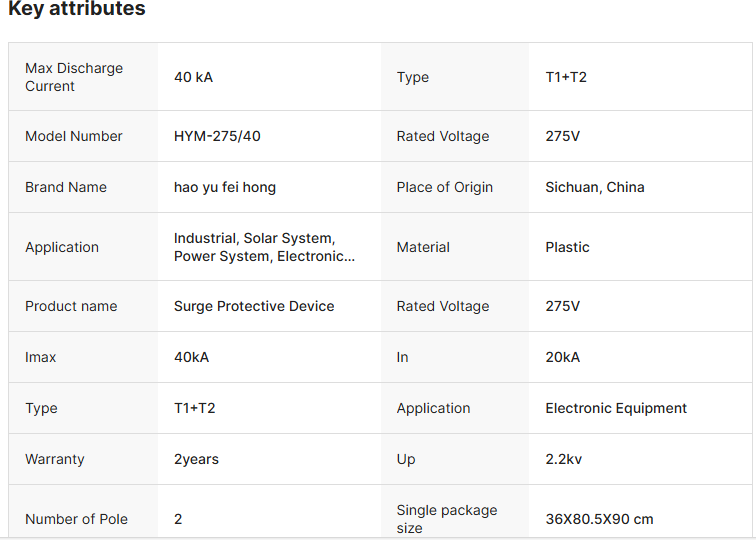Click the Place of Origin label
The width and height of the screenshot is (756, 540).
click(x=444, y=187)
